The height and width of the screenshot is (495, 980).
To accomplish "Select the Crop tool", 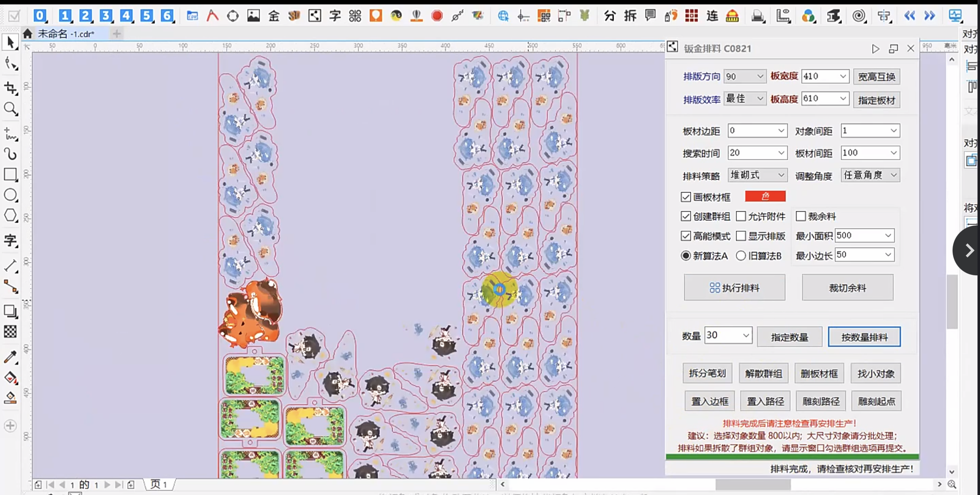I will [x=10, y=88].
